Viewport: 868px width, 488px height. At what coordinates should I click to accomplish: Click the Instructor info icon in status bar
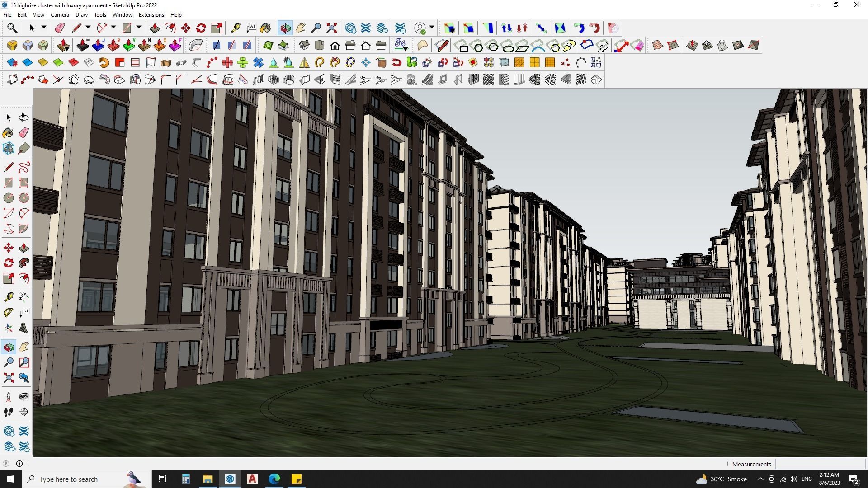(x=19, y=464)
